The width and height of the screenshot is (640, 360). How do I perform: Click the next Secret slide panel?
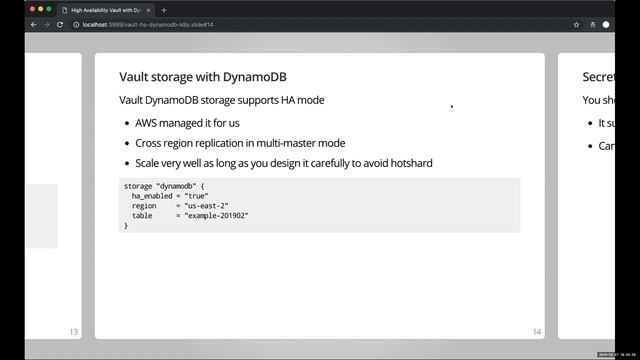[586, 196]
